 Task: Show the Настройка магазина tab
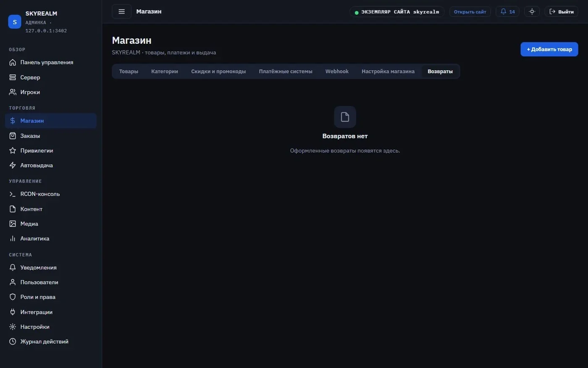tap(388, 71)
